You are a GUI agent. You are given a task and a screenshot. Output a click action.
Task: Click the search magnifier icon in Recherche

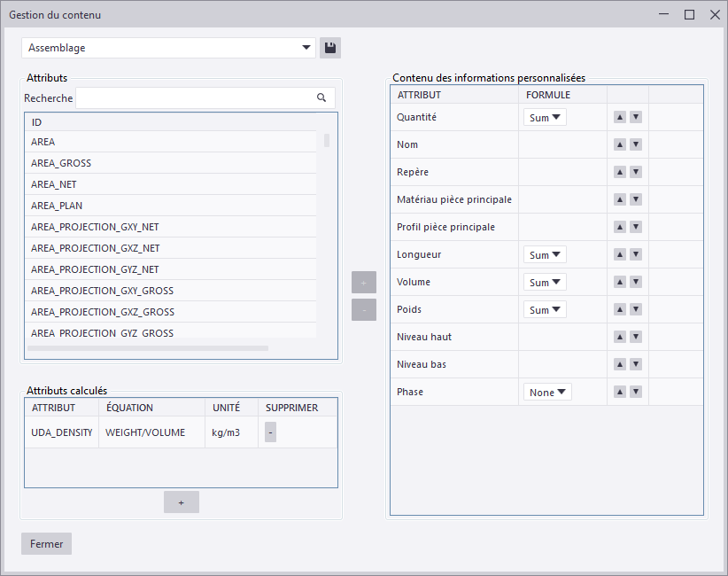pos(321,98)
